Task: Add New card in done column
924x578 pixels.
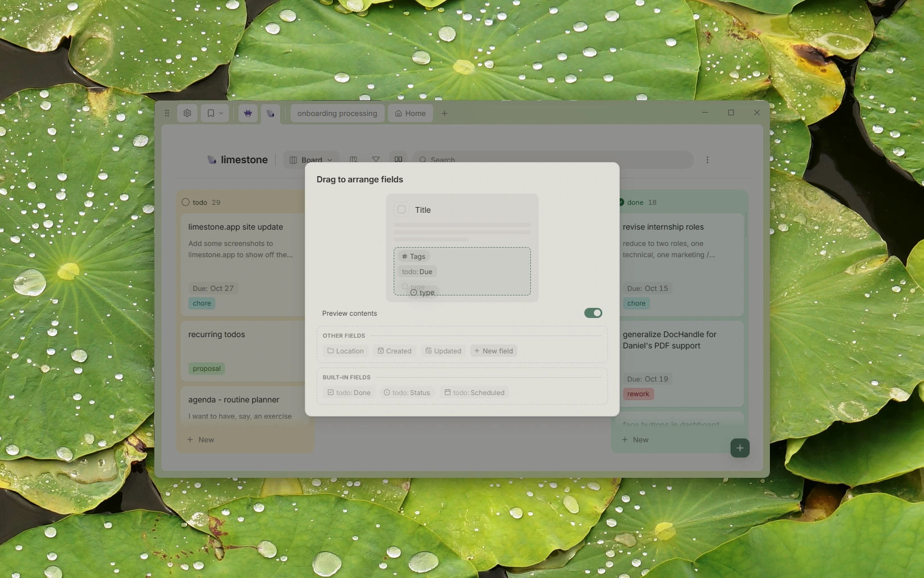Action: coord(635,440)
